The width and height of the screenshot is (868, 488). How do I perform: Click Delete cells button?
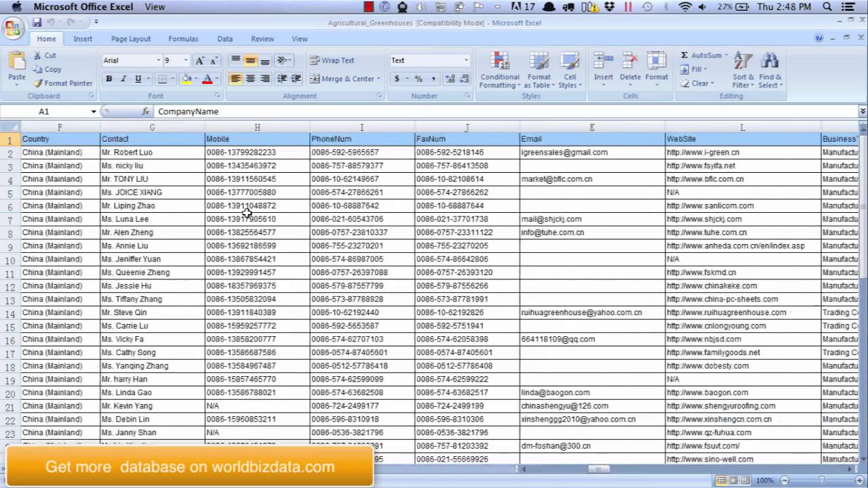tap(630, 66)
